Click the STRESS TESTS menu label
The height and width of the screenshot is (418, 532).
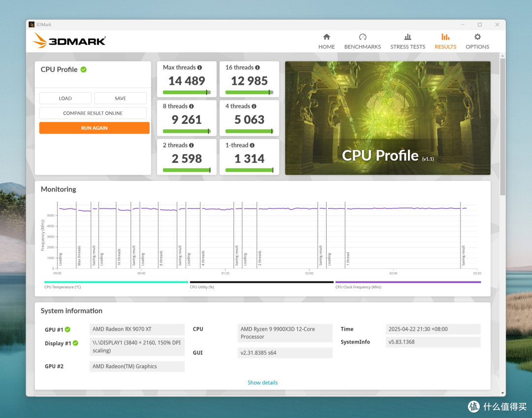tap(407, 47)
